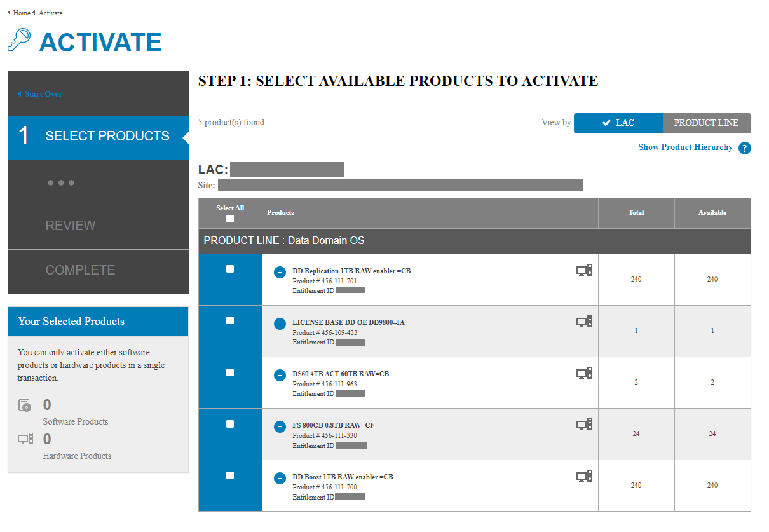
Task: Click the hardware icon on DD Replication row
Action: [x=583, y=269]
